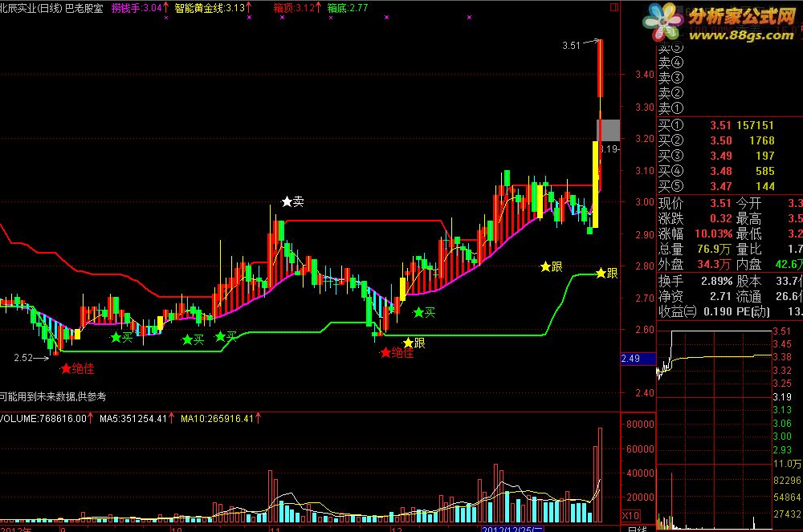Click the 涨跌 0.32 change field
803x532 pixels.
pyautogui.click(x=695, y=219)
